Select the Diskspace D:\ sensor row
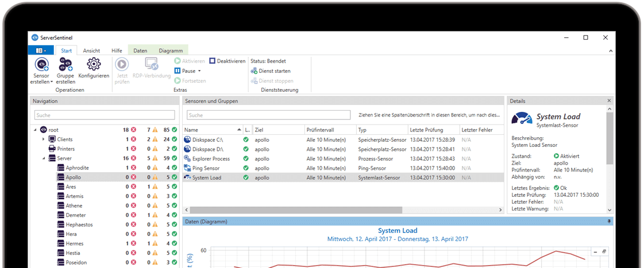 [344, 149]
